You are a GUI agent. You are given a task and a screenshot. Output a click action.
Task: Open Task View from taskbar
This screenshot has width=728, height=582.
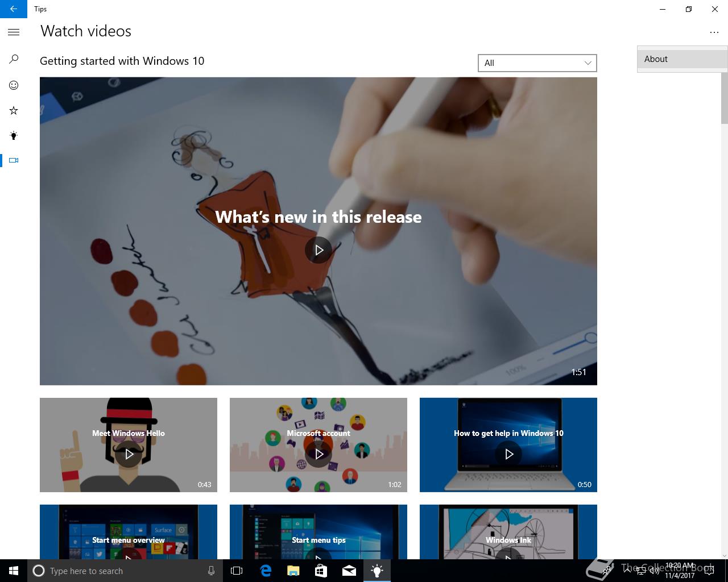237,571
